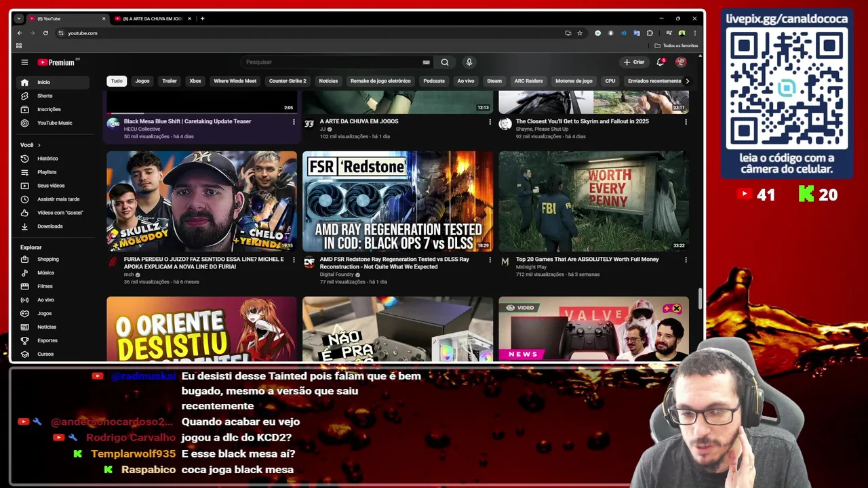The width and height of the screenshot is (868, 488).
Task: Open the account avatar menu
Action: (x=681, y=62)
